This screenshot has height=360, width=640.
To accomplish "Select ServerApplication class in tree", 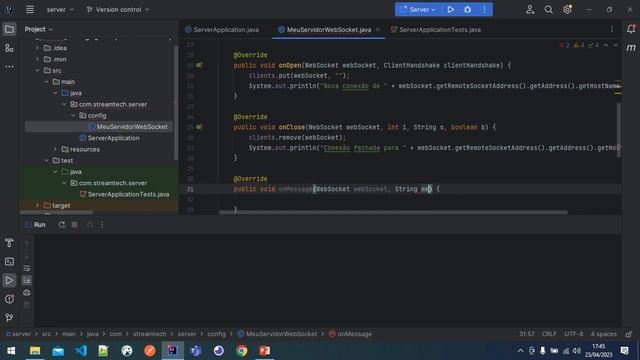I will (109, 138).
